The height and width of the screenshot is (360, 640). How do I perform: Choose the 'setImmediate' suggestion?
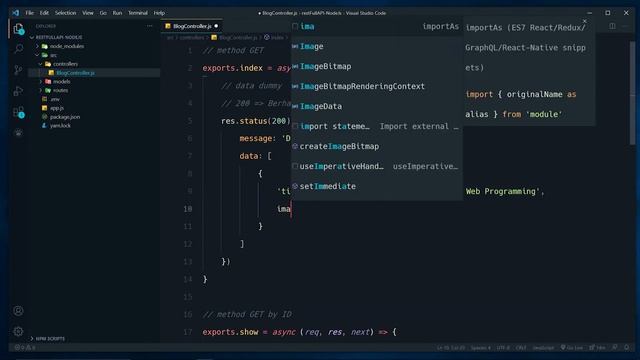tap(377, 187)
